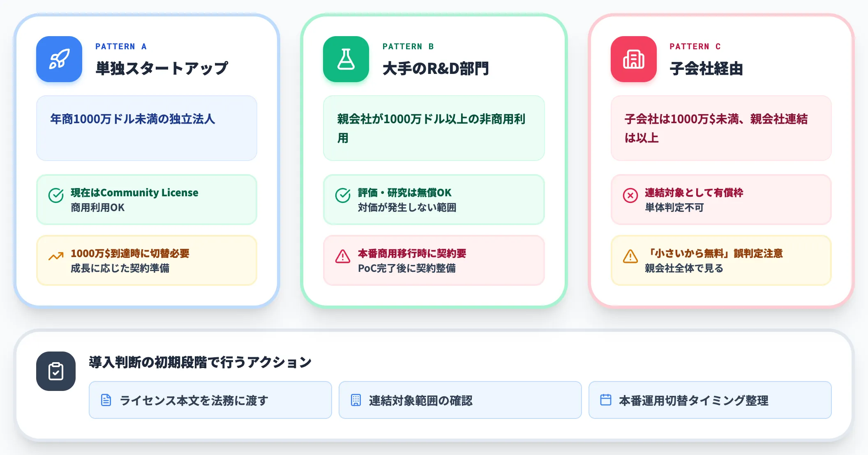
Task: Select the 連結対象範囲の確認 action
Action: (x=460, y=400)
